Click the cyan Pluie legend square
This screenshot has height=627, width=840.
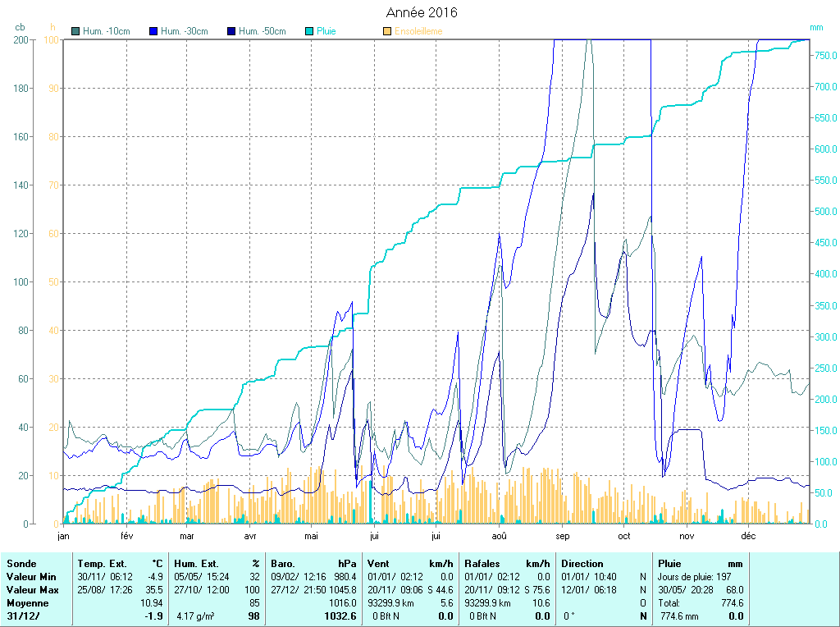click(x=309, y=31)
